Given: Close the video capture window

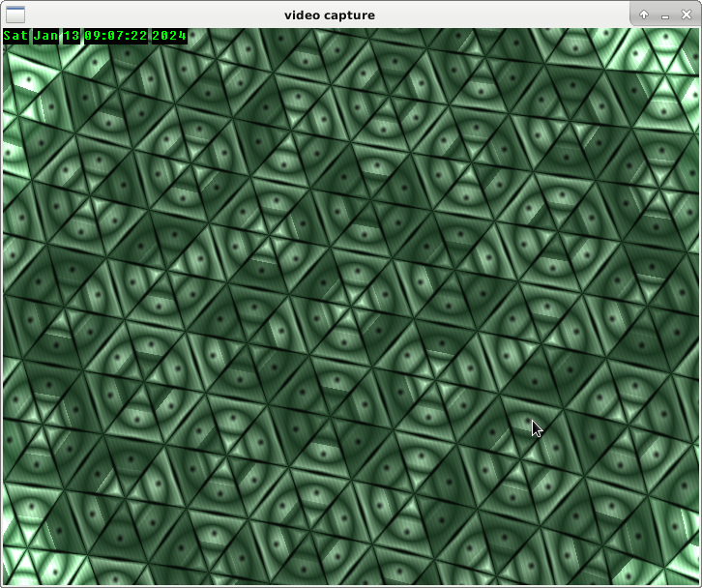Looking at the screenshot, I should point(687,15).
